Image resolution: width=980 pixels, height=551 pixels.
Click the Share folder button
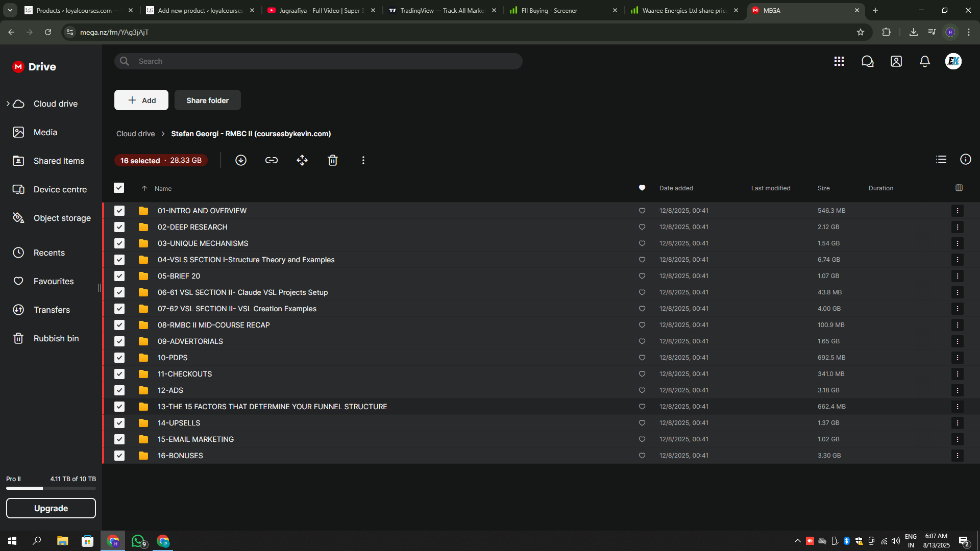(x=207, y=101)
